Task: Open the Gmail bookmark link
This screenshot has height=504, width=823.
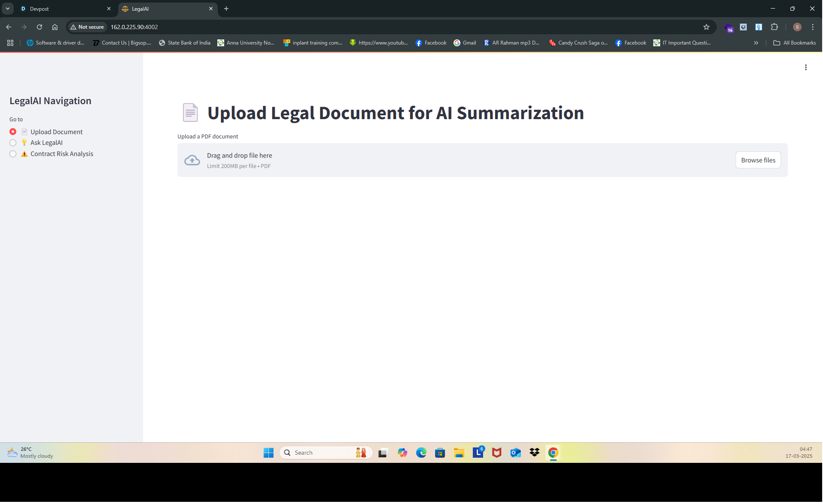Action: coord(465,42)
